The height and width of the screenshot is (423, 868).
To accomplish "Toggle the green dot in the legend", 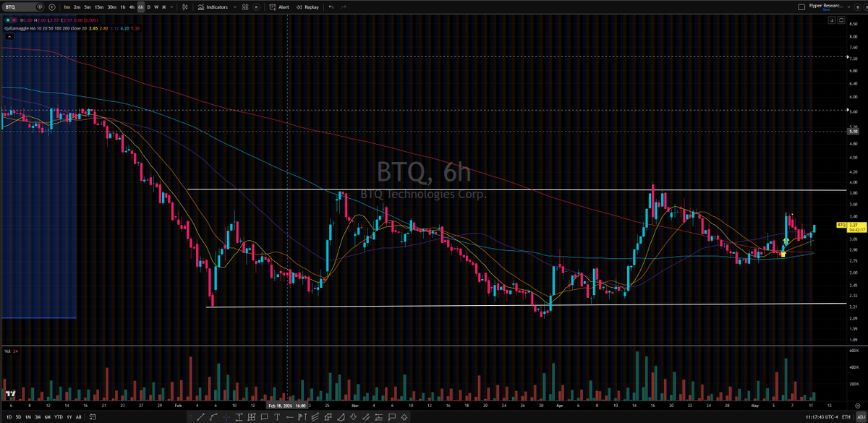I will click(7, 20).
